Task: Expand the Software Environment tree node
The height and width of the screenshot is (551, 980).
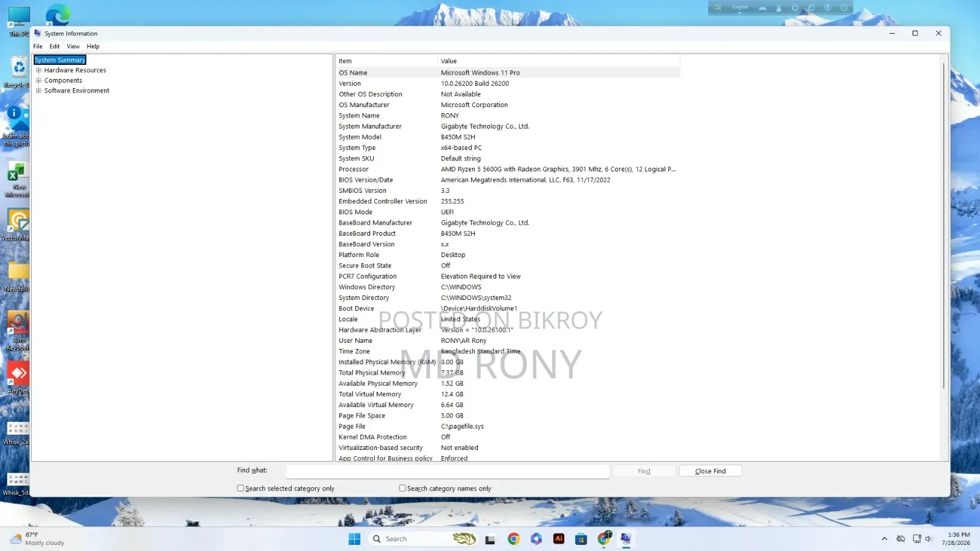Action: (x=39, y=91)
